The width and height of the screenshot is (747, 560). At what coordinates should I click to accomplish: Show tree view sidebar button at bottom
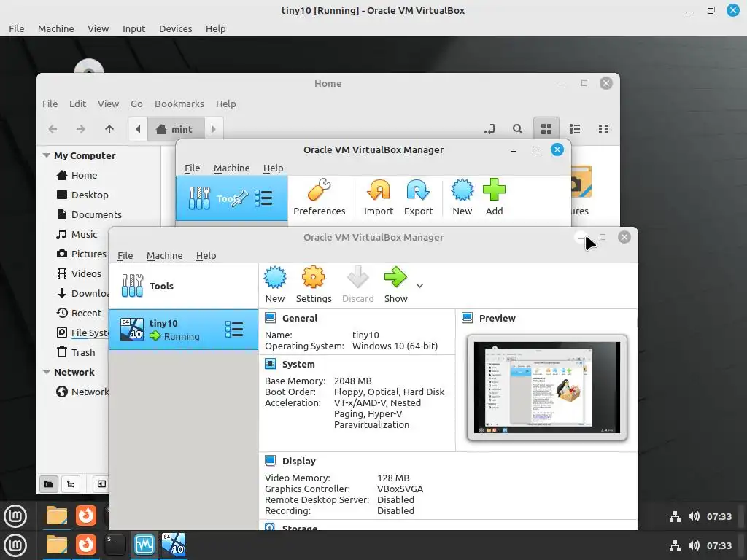[71, 484]
